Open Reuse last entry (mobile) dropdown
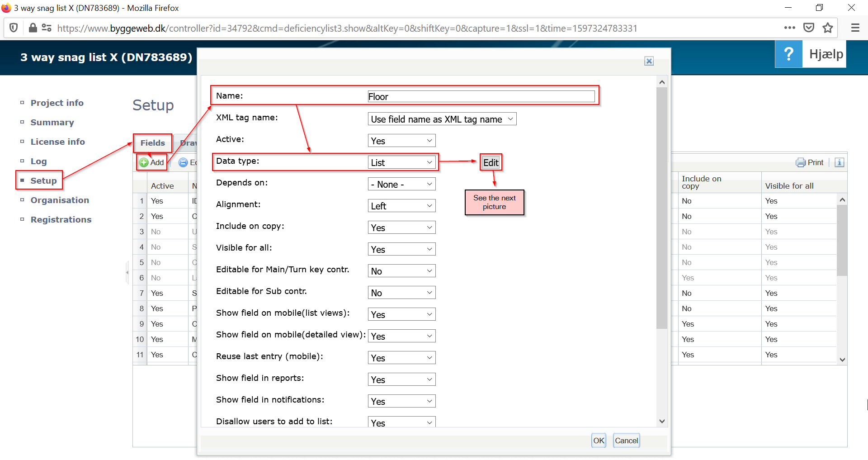The width and height of the screenshot is (868, 460). [401, 358]
